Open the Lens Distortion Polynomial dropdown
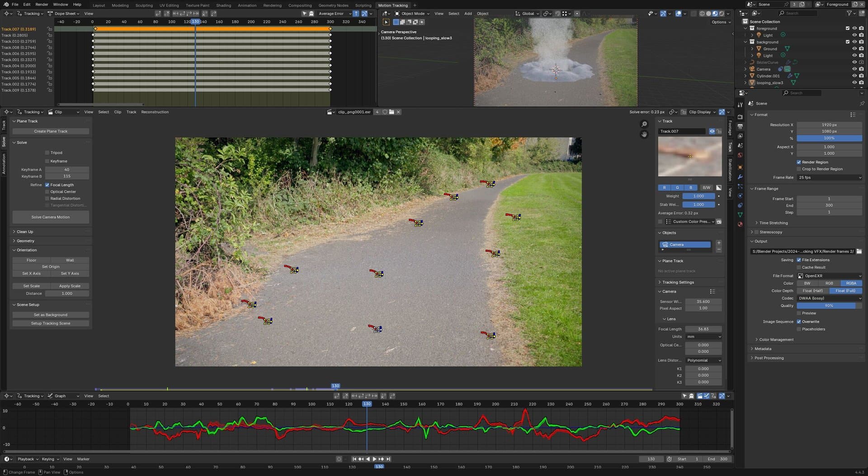868x476 pixels. 703,360
